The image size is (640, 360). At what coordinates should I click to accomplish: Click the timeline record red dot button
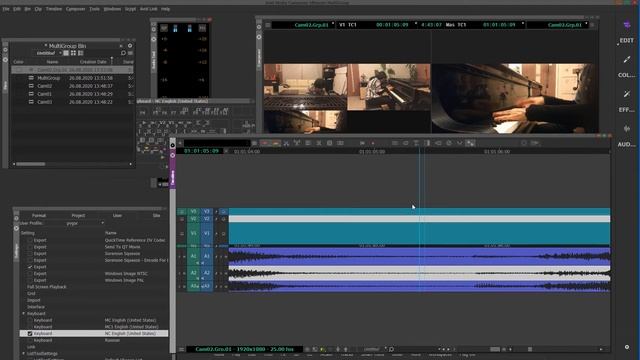[373, 143]
